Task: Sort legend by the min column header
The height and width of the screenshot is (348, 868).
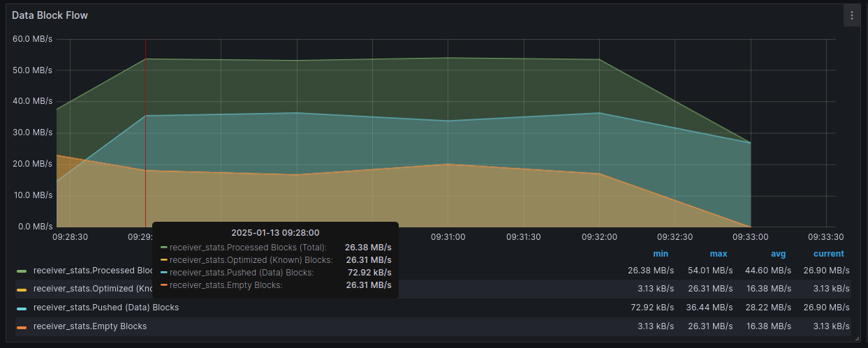Action: point(661,254)
